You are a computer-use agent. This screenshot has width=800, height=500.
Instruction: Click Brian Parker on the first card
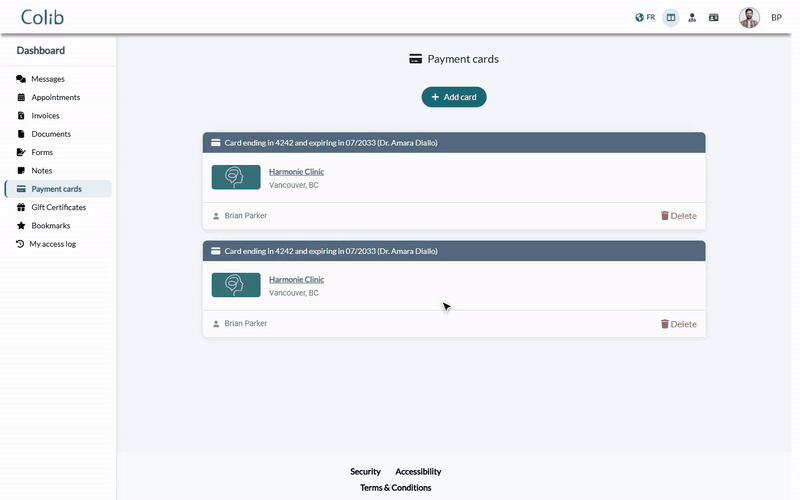click(245, 216)
